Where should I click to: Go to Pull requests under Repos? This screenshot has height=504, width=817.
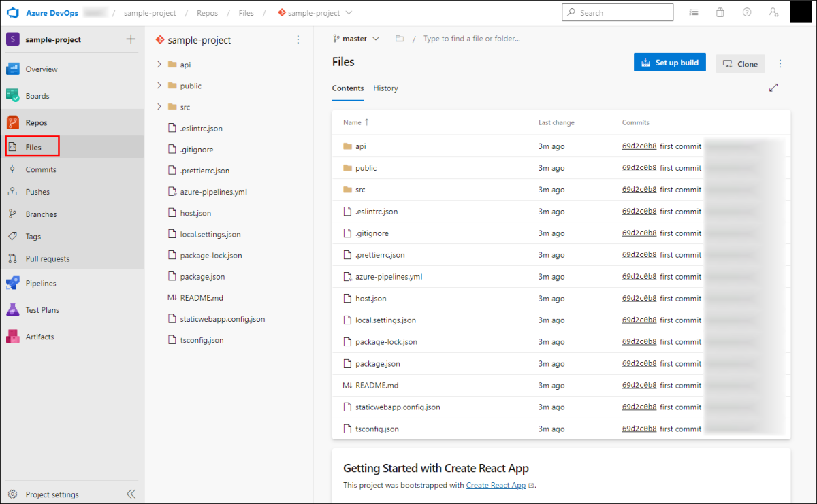(48, 258)
